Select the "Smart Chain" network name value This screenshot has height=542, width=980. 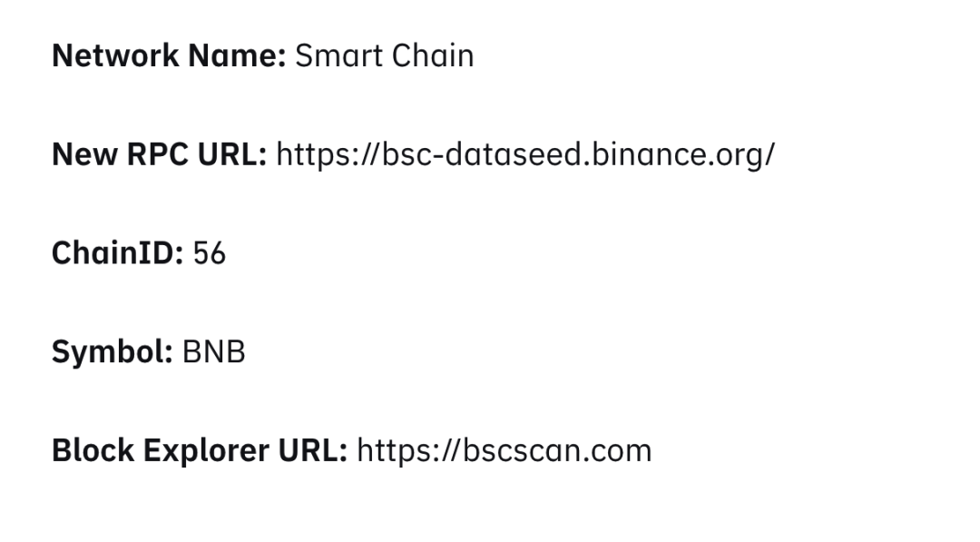385,56
